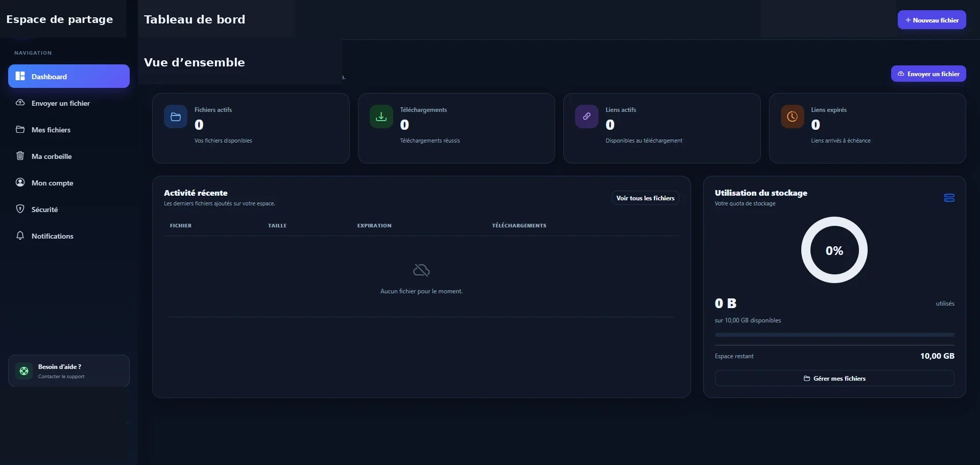Image resolution: width=980 pixels, height=465 pixels.
Task: Open the Besoin d'aide support card
Action: [69, 371]
